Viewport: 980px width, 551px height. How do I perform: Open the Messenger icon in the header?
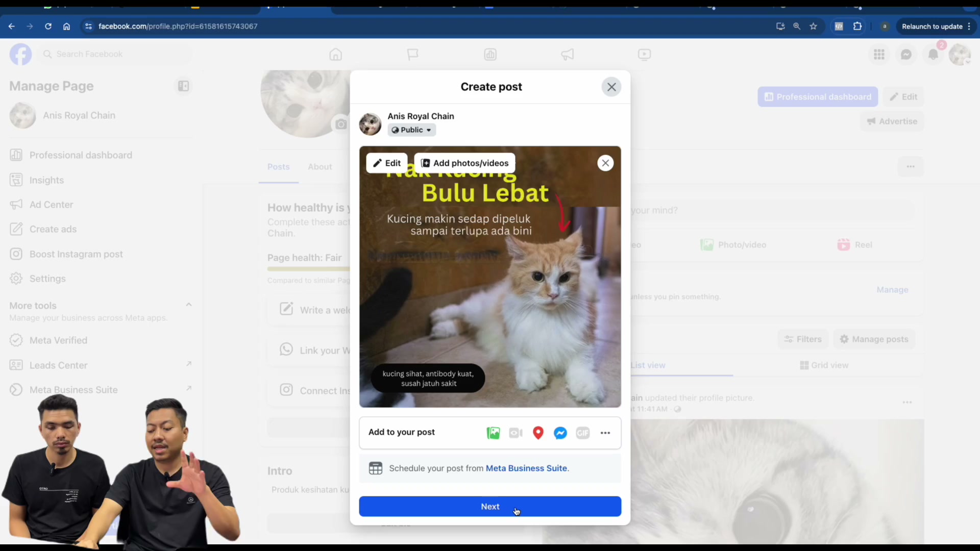coord(906,54)
